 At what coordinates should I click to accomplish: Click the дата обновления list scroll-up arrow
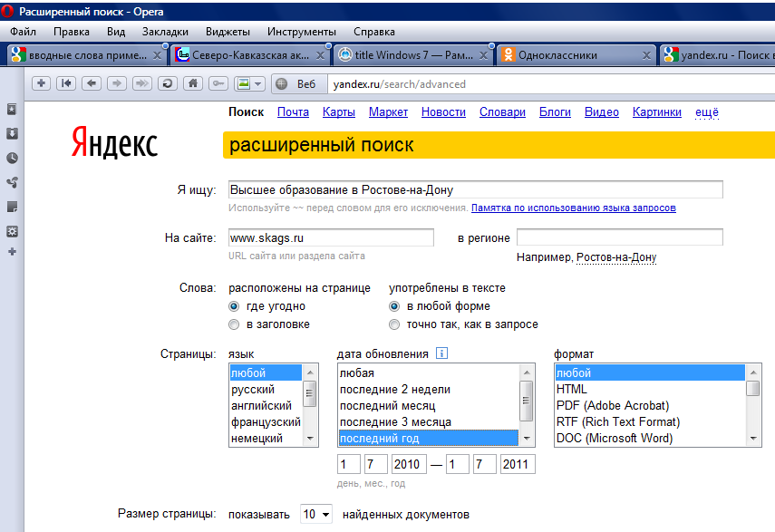(x=527, y=372)
